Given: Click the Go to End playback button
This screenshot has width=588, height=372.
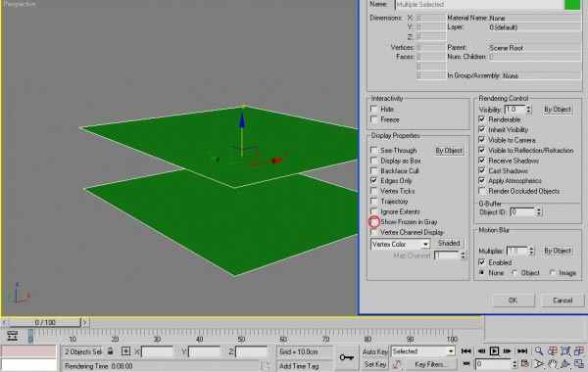Looking at the screenshot, I should point(522,351).
